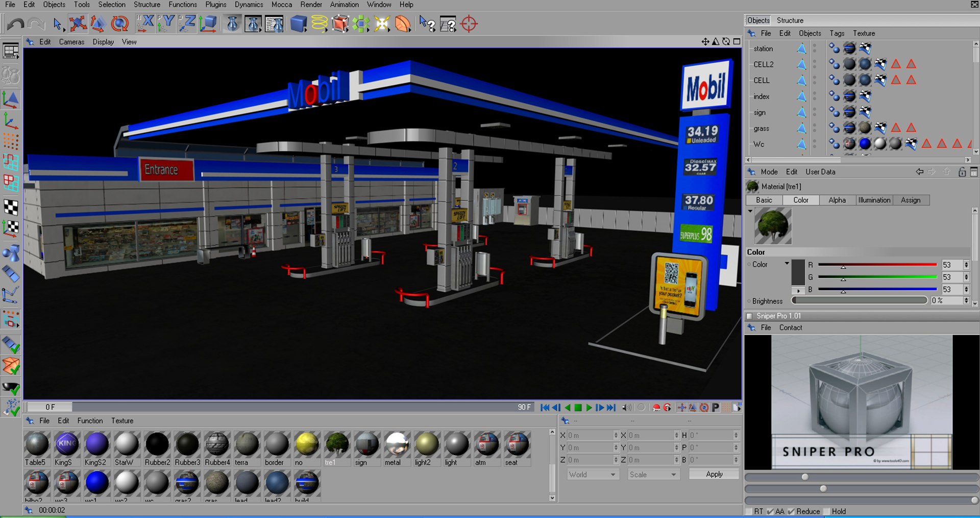
Task: Open the Render menu
Action: [311, 5]
